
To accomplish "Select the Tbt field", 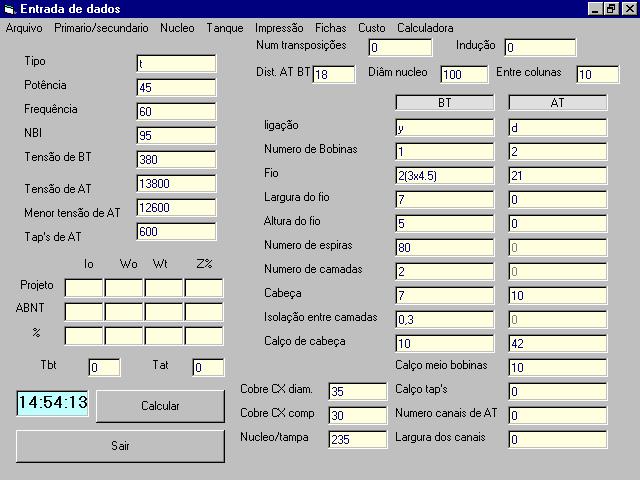I will pyautogui.click(x=104, y=368).
